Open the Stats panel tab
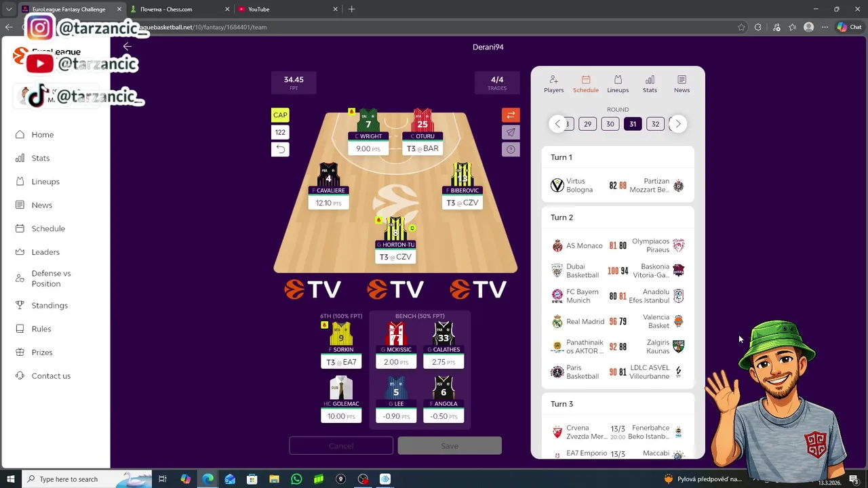This screenshot has width=868, height=488. click(x=650, y=84)
